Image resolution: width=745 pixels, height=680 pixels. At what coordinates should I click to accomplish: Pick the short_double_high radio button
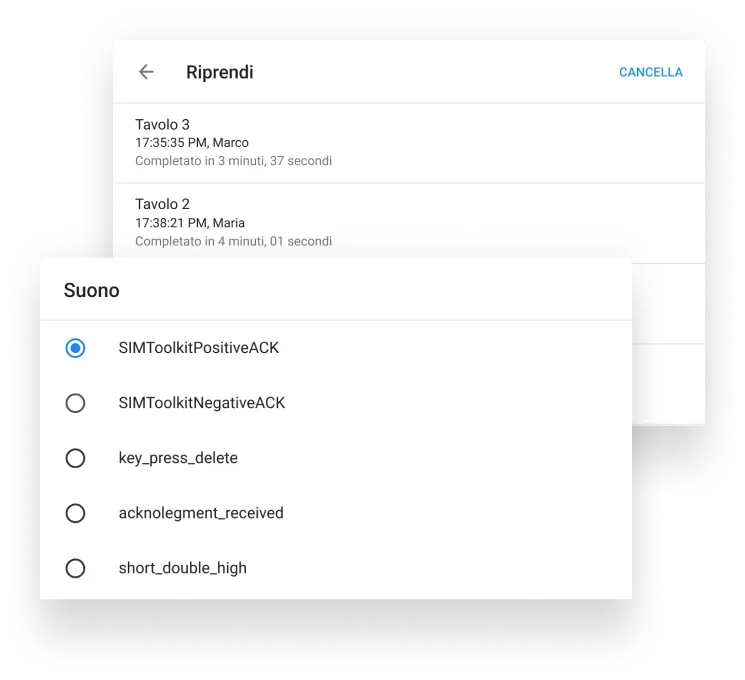[75, 568]
